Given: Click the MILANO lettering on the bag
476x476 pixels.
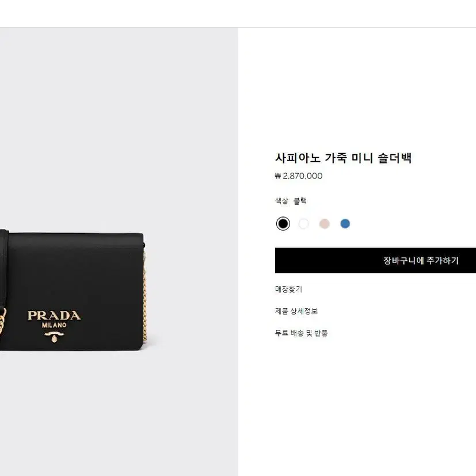Looking at the screenshot, I should click(x=54, y=325).
